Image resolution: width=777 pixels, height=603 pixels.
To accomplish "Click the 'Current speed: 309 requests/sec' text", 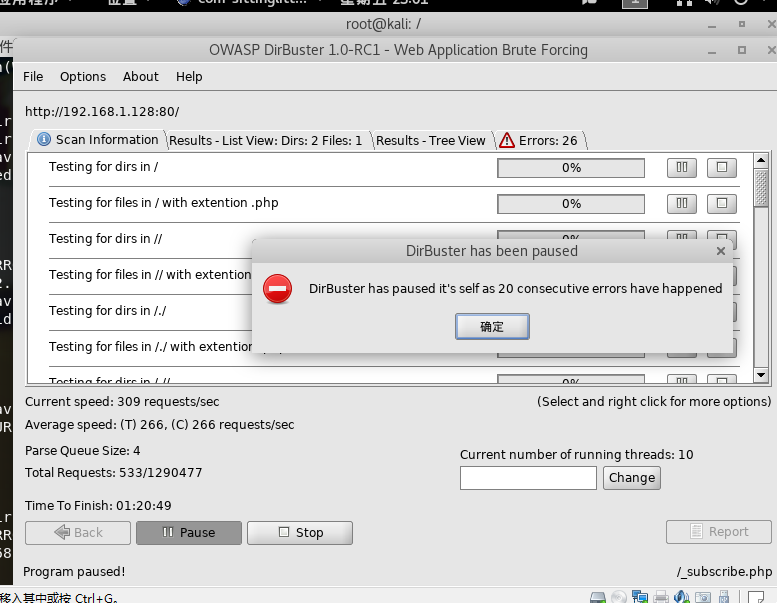I will tap(122, 402).
